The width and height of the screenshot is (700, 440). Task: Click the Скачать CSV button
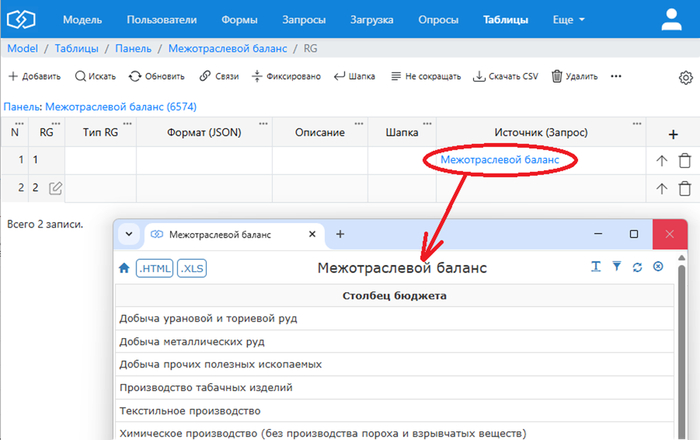(506, 76)
